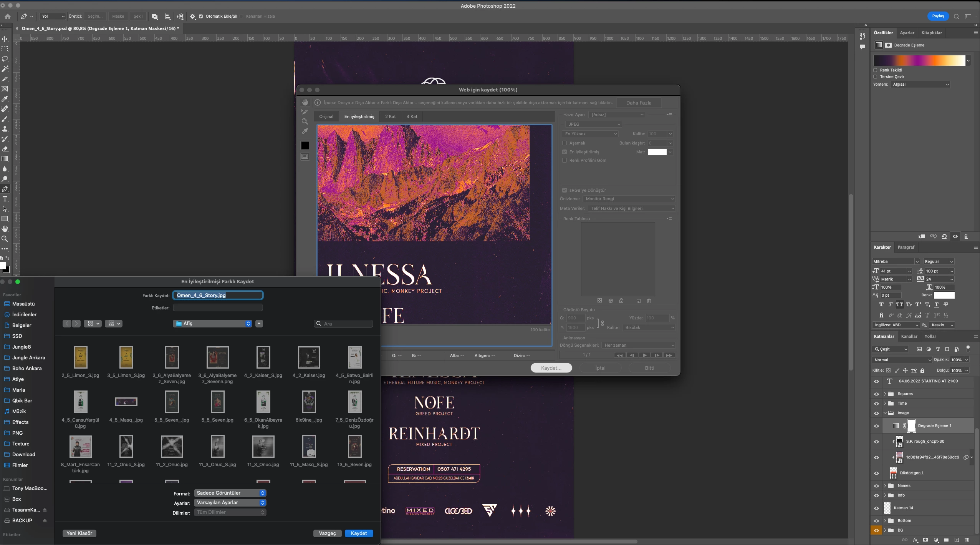Click the 4_2_Kaiser.jpg file thumbnail

coord(309,357)
